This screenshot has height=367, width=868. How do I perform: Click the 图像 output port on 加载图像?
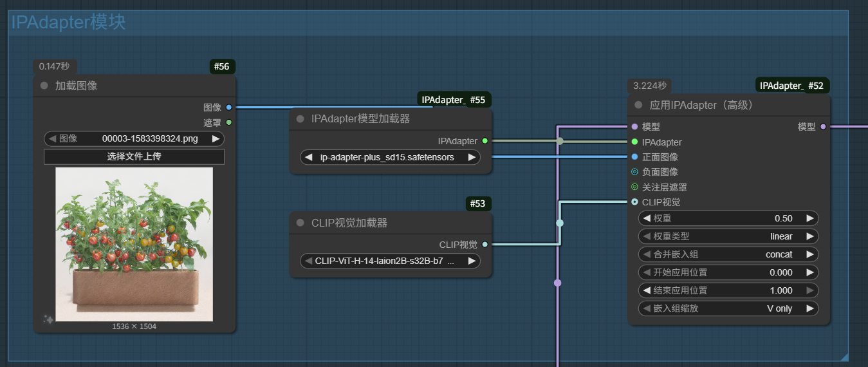coord(229,108)
